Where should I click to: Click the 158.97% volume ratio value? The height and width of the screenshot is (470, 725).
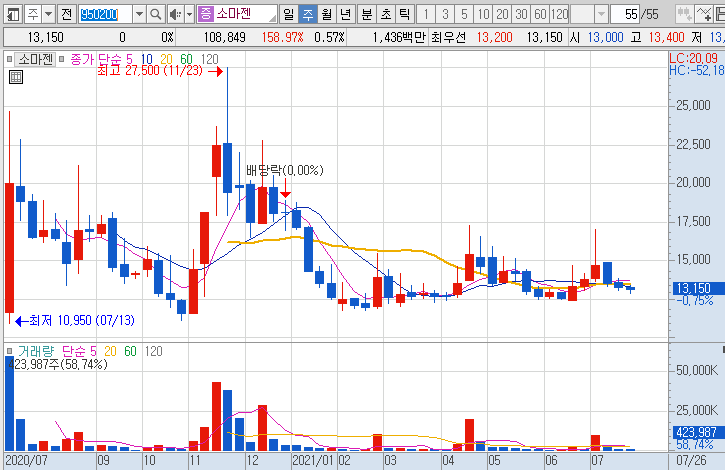coord(283,37)
